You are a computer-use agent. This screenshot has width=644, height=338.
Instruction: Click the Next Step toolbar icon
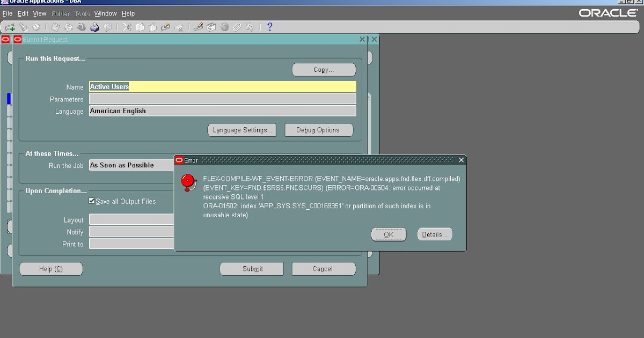click(x=69, y=27)
